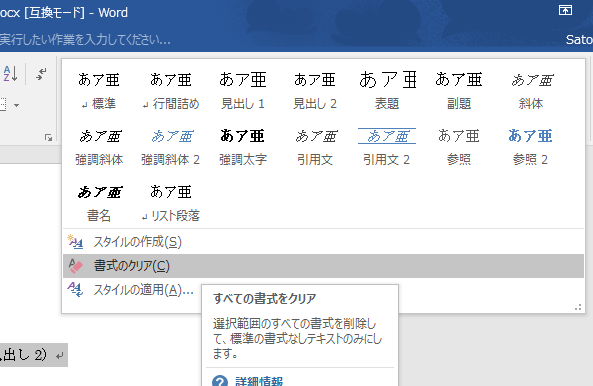The width and height of the screenshot is (593, 386).
Task: Click the 実行したい作業を入力してください search box
Action: tap(85, 39)
